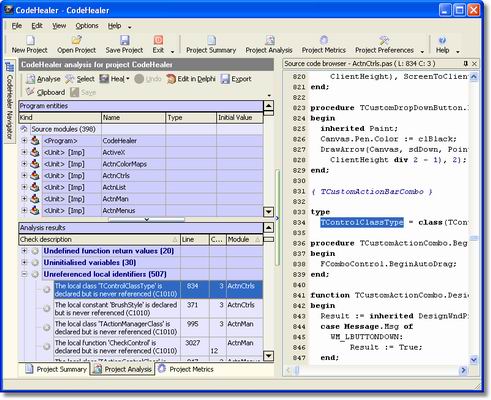Open main toolbar overflow arrow after Project Preferences

pos(422,52)
